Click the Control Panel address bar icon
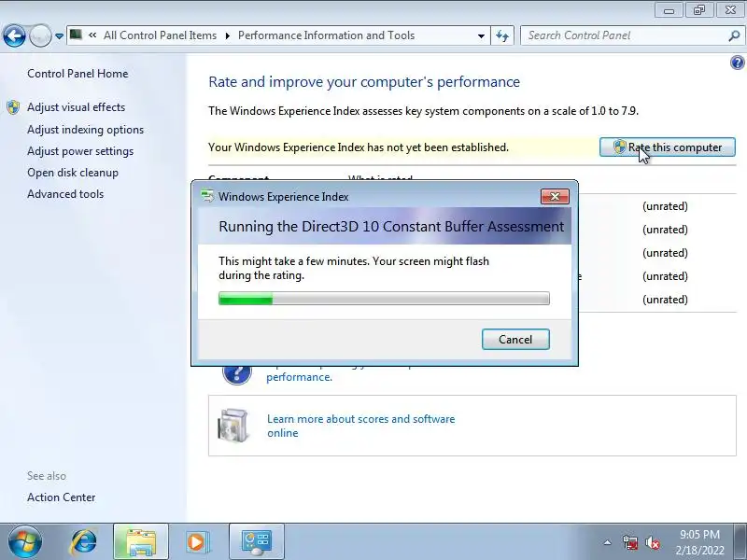747x560 pixels. point(76,35)
